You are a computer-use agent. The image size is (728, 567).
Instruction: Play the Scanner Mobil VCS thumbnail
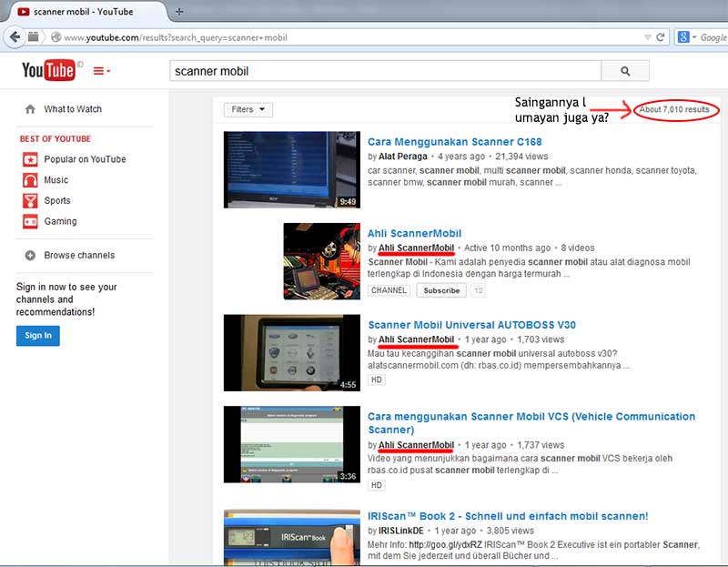click(292, 444)
